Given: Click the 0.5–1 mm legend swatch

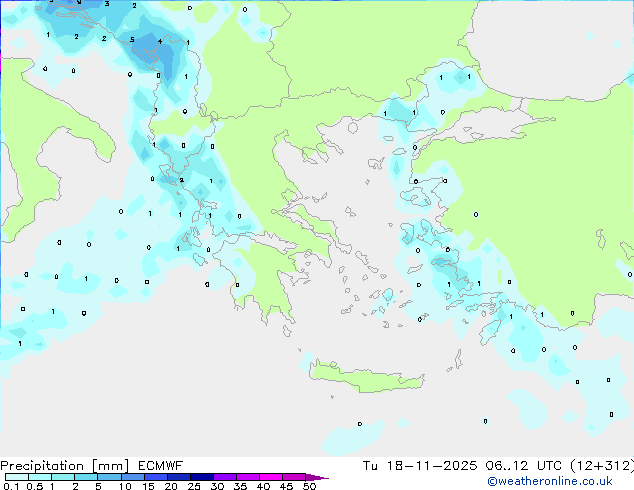Looking at the screenshot, I should (x=40, y=477).
